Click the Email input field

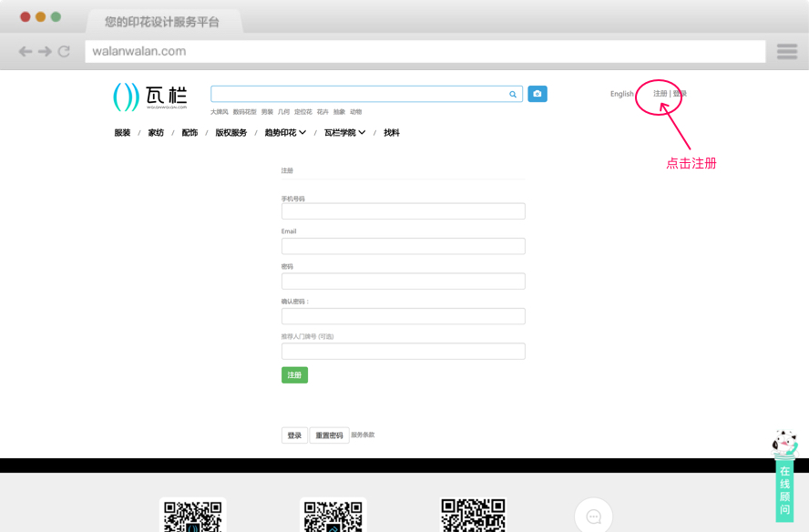[403, 246]
